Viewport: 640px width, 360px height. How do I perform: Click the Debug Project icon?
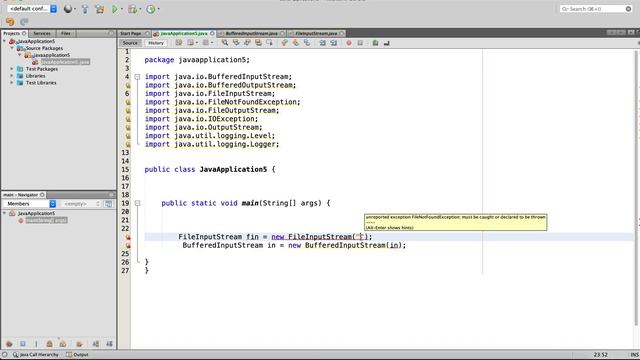[x=132, y=9]
